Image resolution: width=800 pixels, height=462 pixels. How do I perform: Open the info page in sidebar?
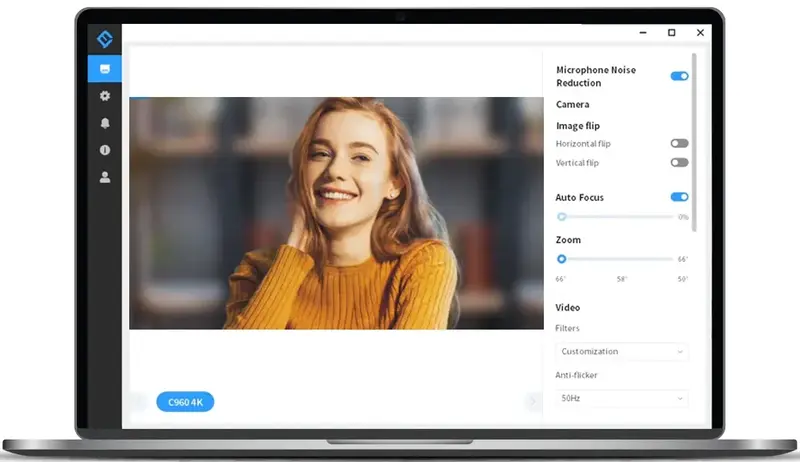(x=104, y=150)
